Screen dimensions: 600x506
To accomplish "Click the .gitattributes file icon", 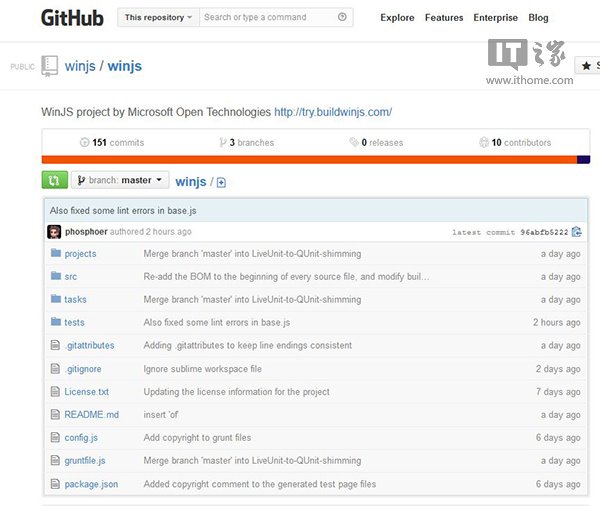I will pyautogui.click(x=55, y=345).
